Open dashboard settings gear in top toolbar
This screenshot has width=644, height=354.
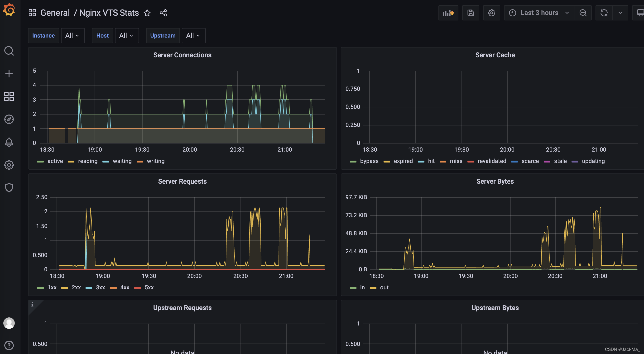pos(491,13)
